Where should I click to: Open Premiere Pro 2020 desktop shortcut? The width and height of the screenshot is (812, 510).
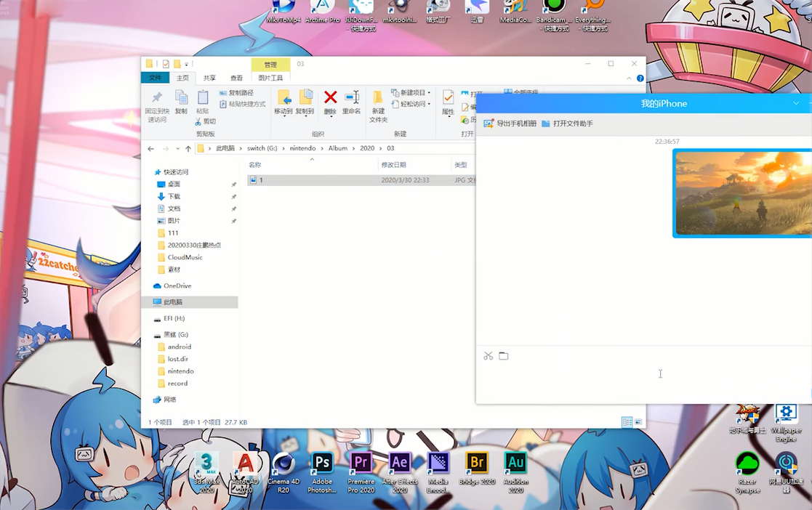click(x=361, y=473)
